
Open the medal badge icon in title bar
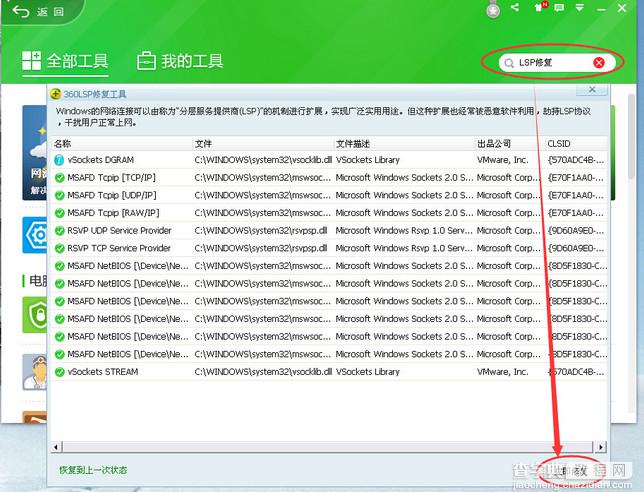(x=493, y=10)
